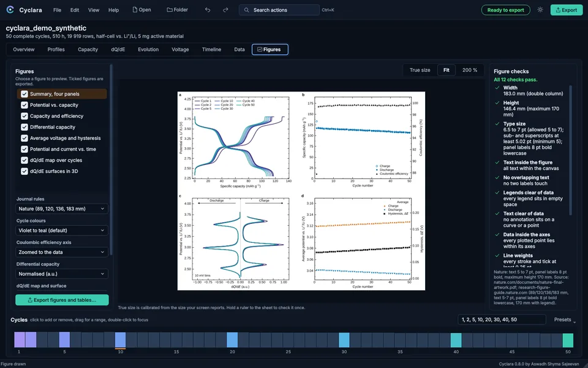Switch to the dQ/dE tab
588x368 pixels.
click(x=118, y=50)
